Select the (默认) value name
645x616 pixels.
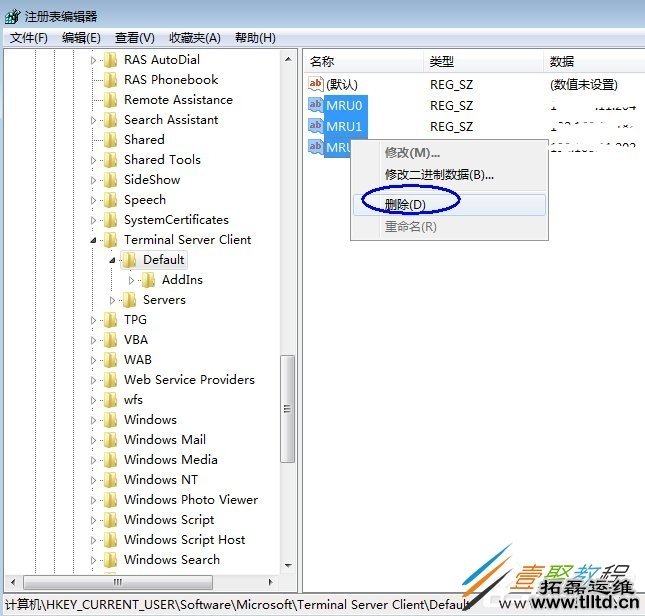[342, 85]
